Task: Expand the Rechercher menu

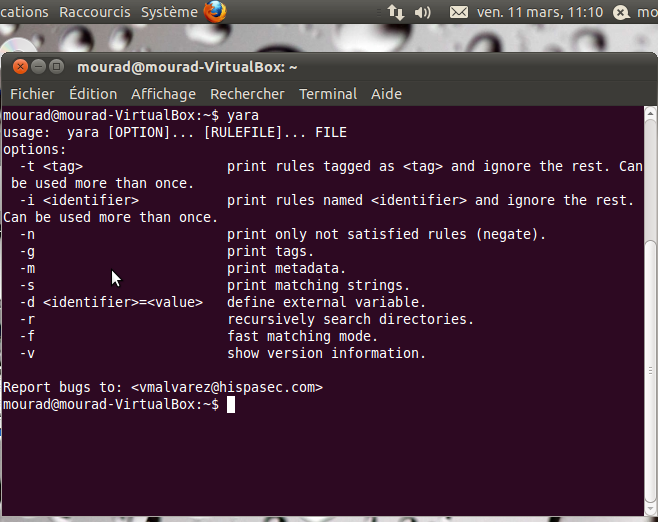Action: coord(247,94)
